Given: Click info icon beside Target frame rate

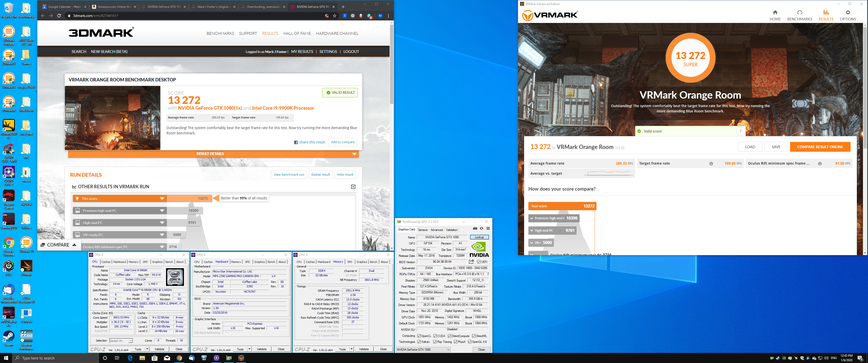Looking at the screenshot, I should (x=711, y=164).
